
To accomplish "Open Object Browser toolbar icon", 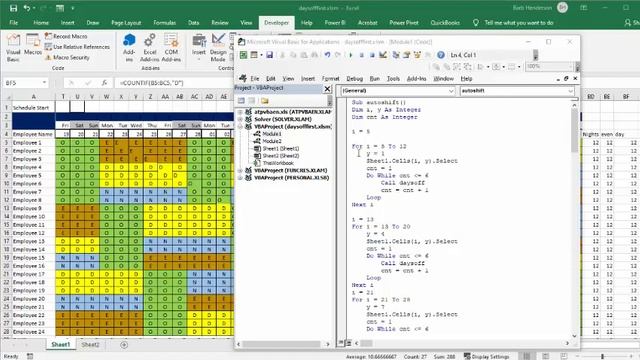I will click(417, 55).
